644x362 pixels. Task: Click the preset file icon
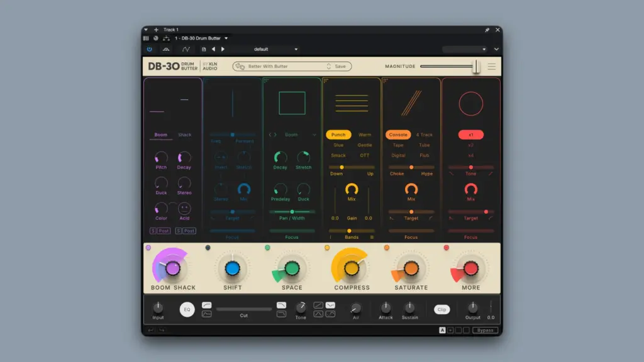pos(204,49)
